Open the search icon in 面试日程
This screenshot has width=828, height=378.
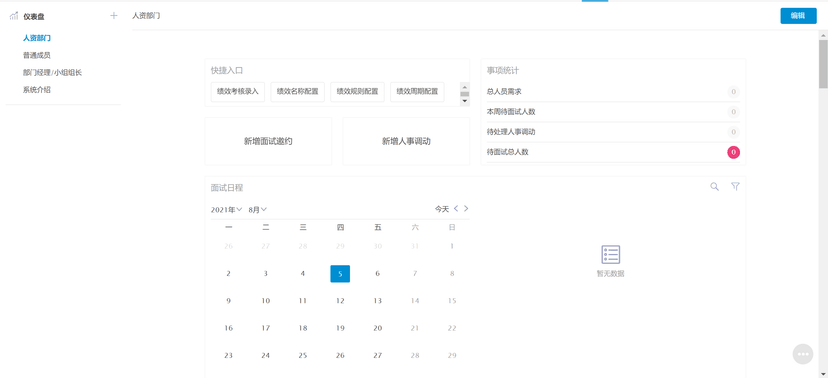click(714, 186)
